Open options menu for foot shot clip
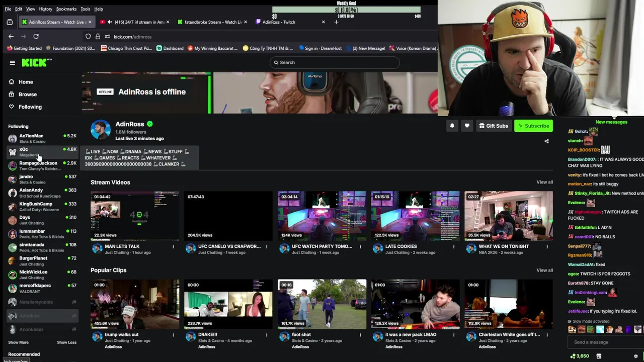Screen dimensions: 644x362 (360, 334)
